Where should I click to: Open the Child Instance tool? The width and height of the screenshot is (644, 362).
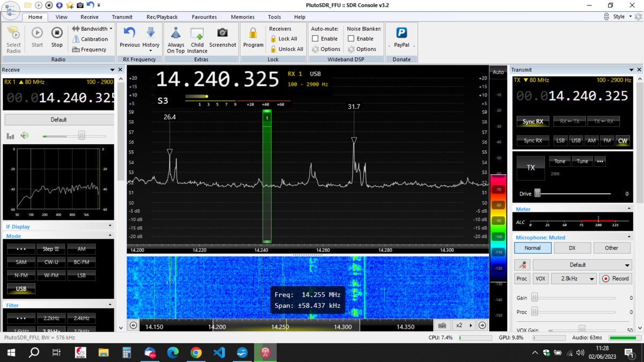(197, 38)
